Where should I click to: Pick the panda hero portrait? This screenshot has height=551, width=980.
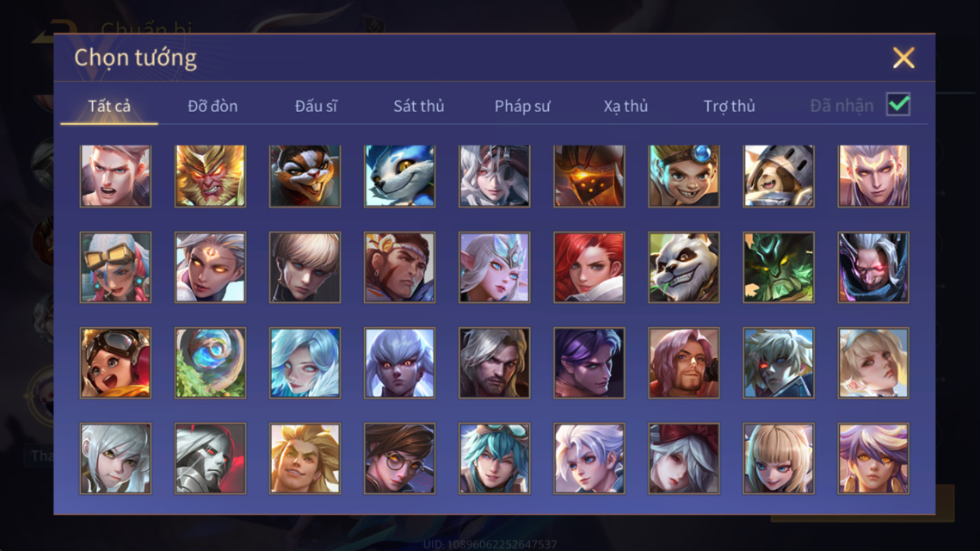[x=684, y=267]
